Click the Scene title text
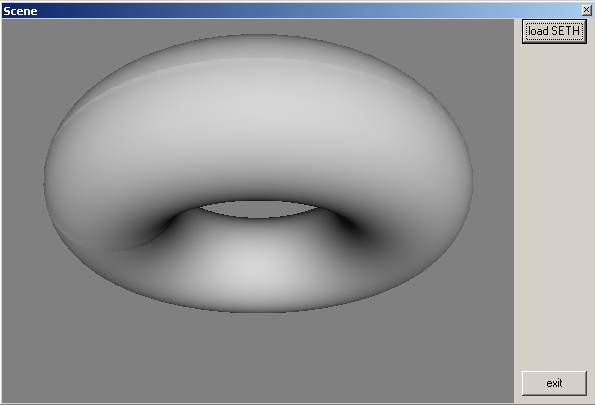The height and width of the screenshot is (405, 595). pyautogui.click(x=20, y=11)
